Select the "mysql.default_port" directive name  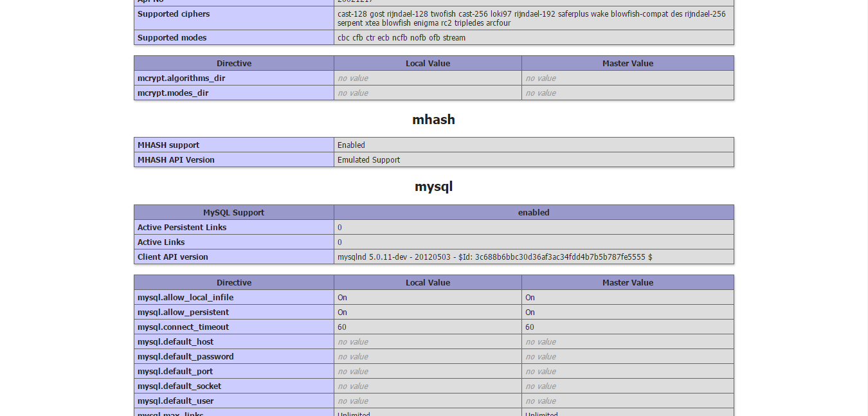pyautogui.click(x=176, y=371)
